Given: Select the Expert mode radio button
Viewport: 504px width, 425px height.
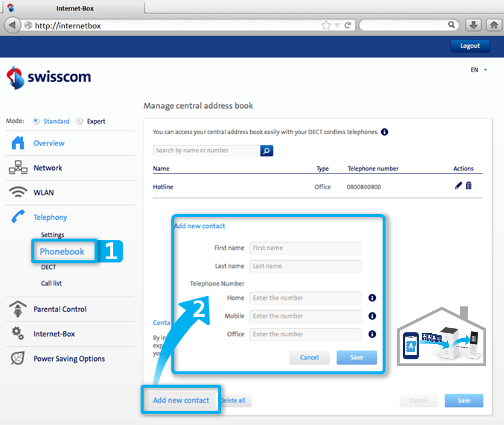Looking at the screenshot, I should click(x=80, y=121).
